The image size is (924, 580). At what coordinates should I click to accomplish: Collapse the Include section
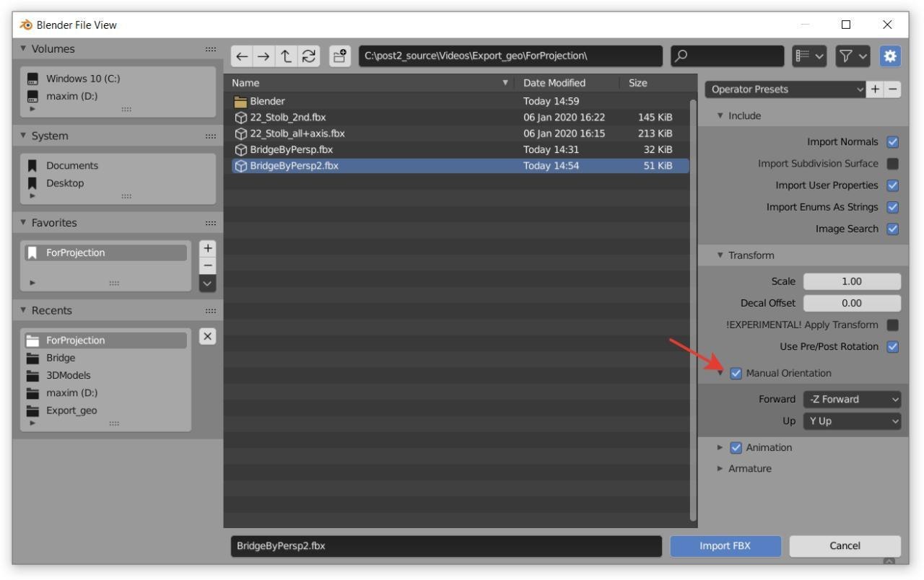click(720, 115)
